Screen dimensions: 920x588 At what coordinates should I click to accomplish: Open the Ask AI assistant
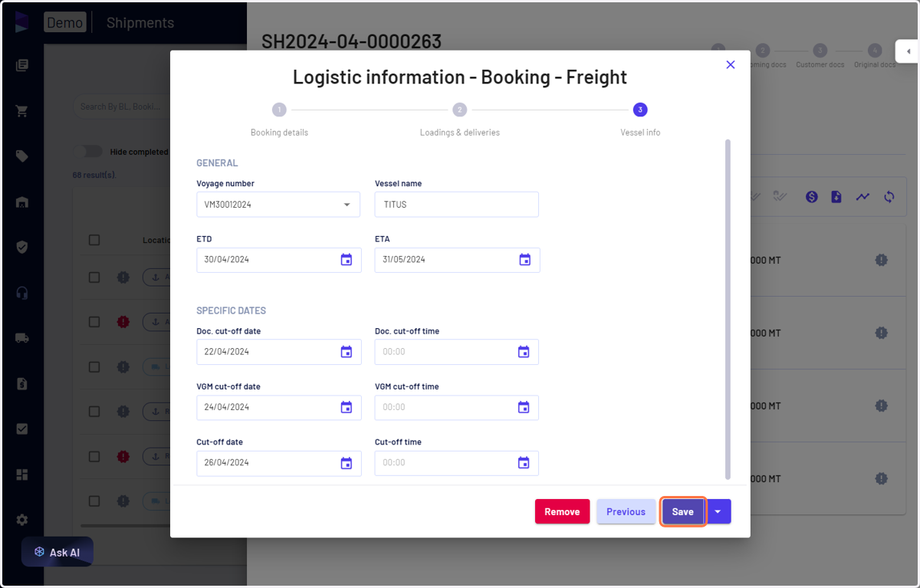tap(58, 552)
